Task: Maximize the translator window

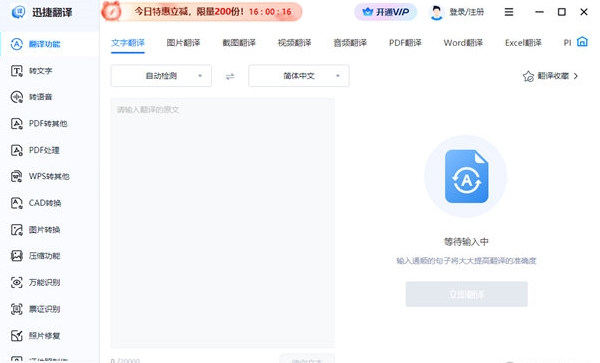Action: pyautogui.click(x=562, y=12)
